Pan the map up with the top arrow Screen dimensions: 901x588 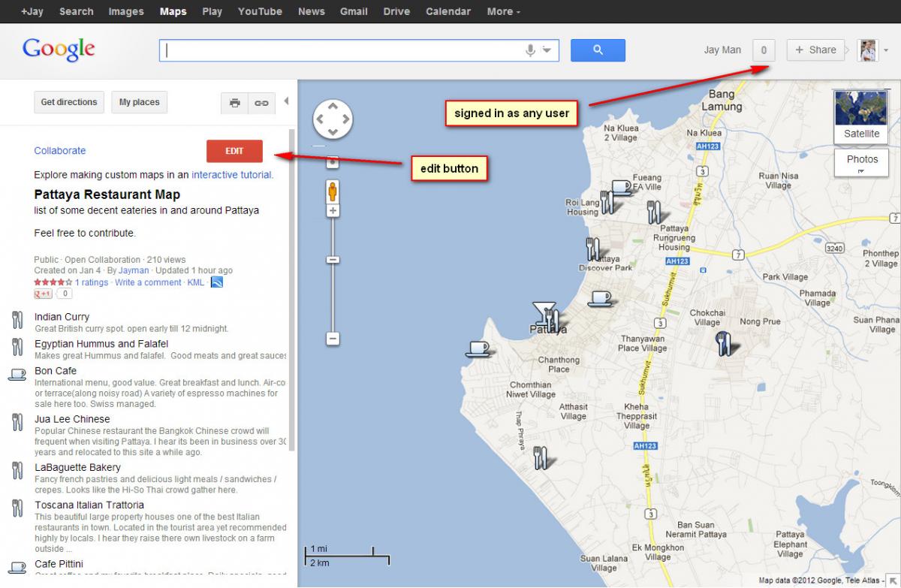tap(333, 107)
